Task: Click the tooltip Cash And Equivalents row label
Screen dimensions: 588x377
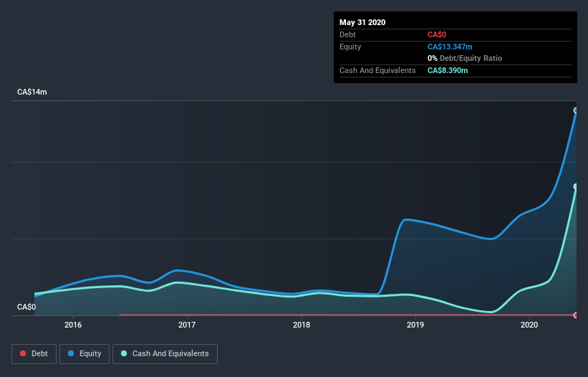Action: pyautogui.click(x=377, y=70)
